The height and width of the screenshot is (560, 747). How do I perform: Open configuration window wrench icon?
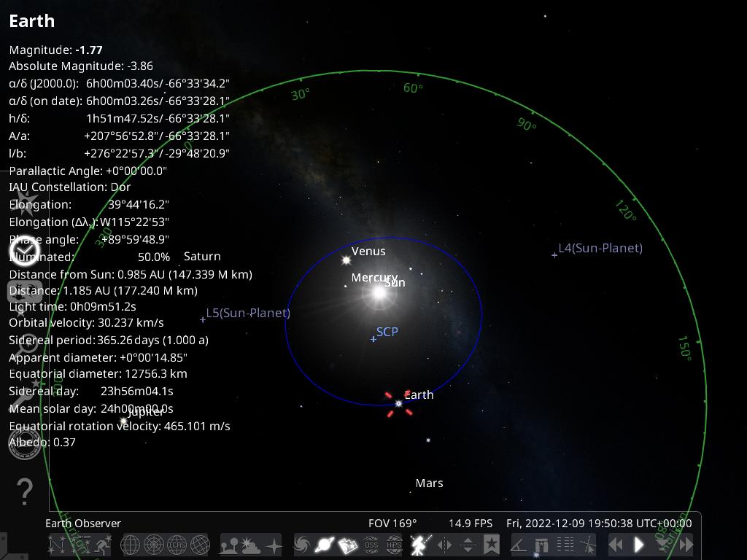pyautogui.click(x=24, y=395)
